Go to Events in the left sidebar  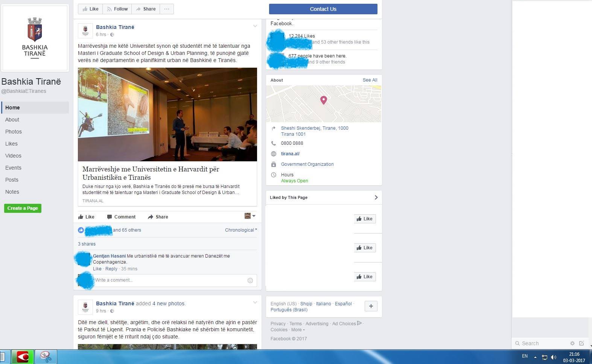(x=13, y=168)
